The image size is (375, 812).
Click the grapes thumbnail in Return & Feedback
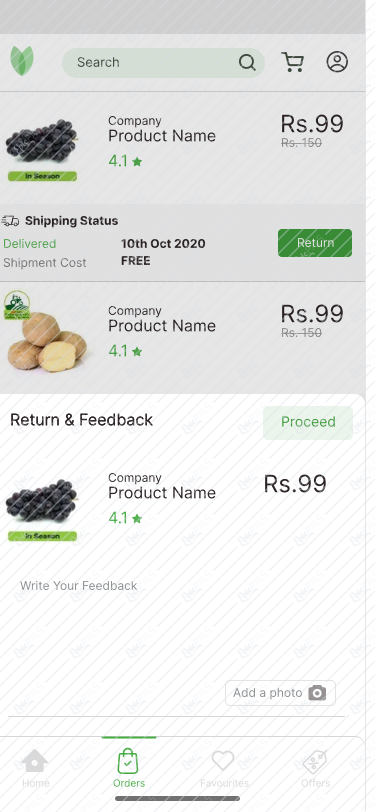[x=42, y=510]
